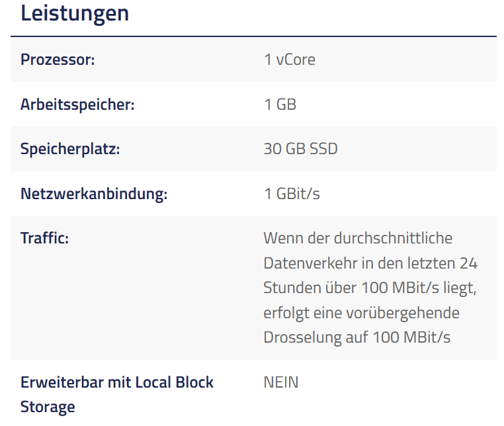Select the Arbeitsspeicher label
This screenshot has height=426, width=504.
pyautogui.click(x=77, y=105)
